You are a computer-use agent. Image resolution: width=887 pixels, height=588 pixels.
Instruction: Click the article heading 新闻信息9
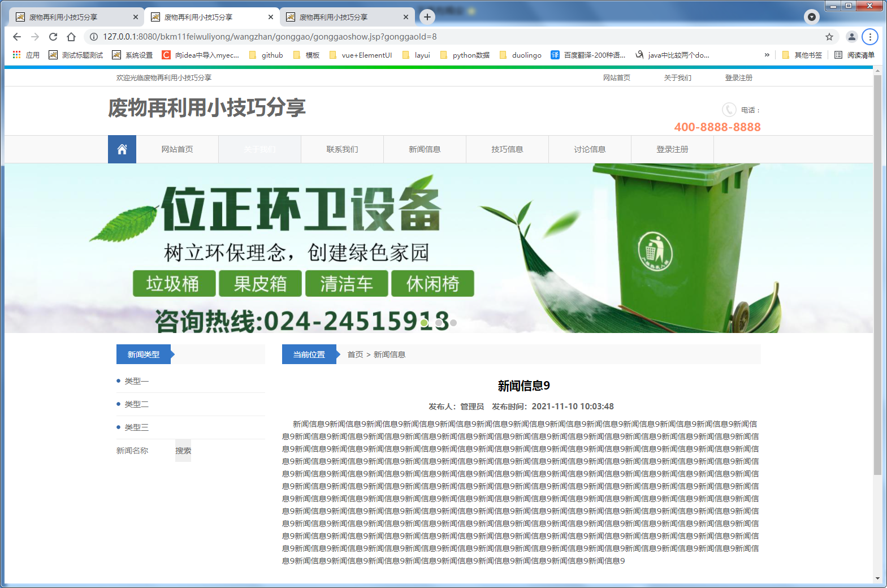coord(523,386)
